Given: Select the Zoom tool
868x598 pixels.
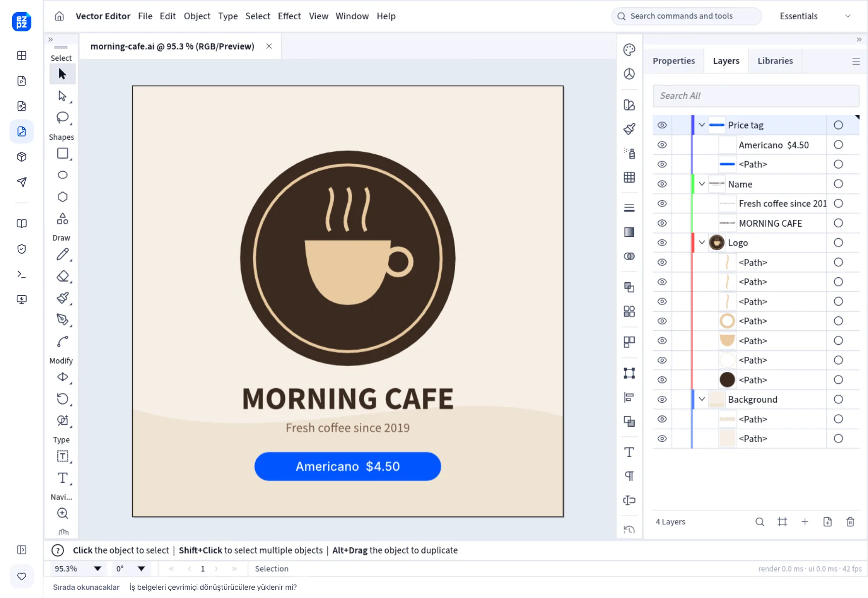Looking at the screenshot, I should tap(62, 513).
